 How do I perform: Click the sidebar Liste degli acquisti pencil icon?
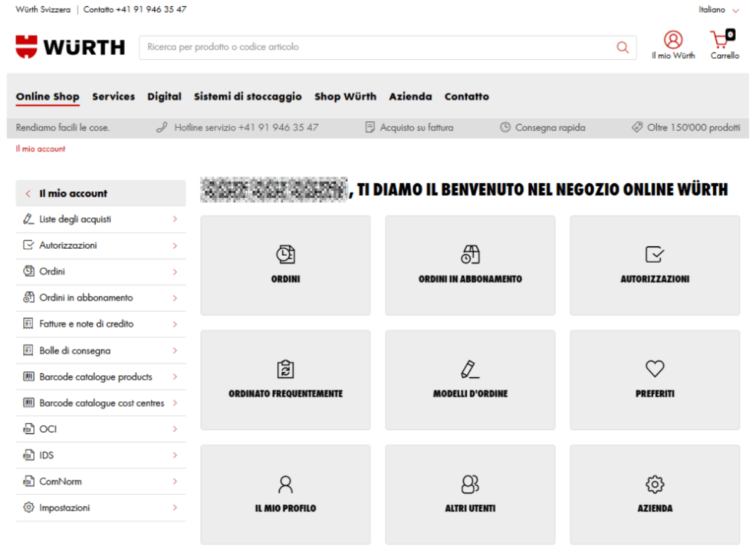point(28,219)
